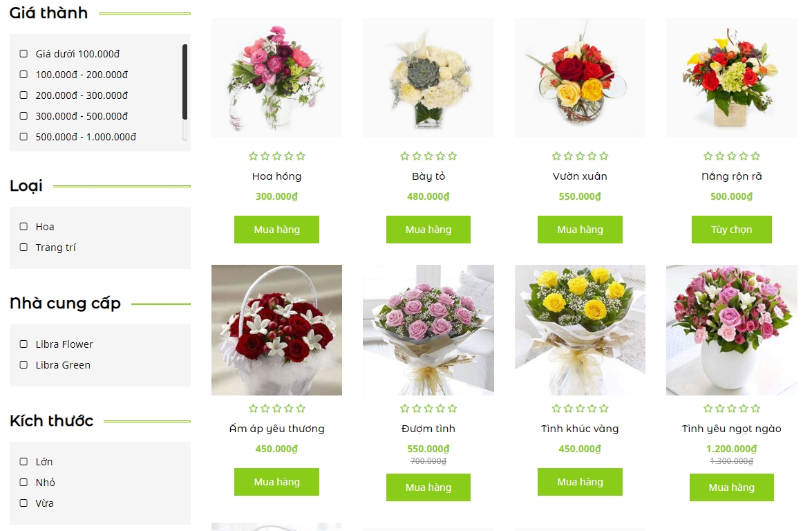Tick the Vừa size checkbox
Screen dimensions: 812x531
point(23,503)
